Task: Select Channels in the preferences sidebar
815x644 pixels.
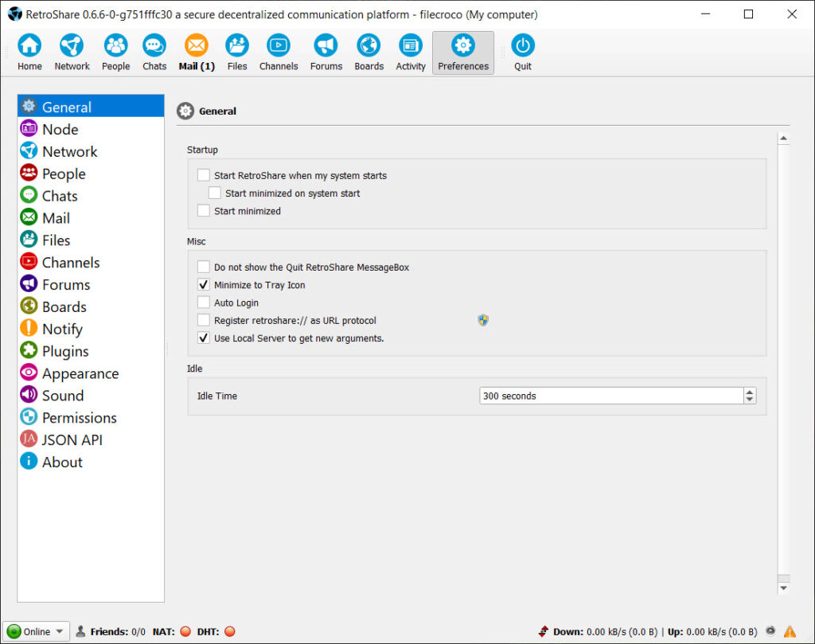Action: click(91, 263)
